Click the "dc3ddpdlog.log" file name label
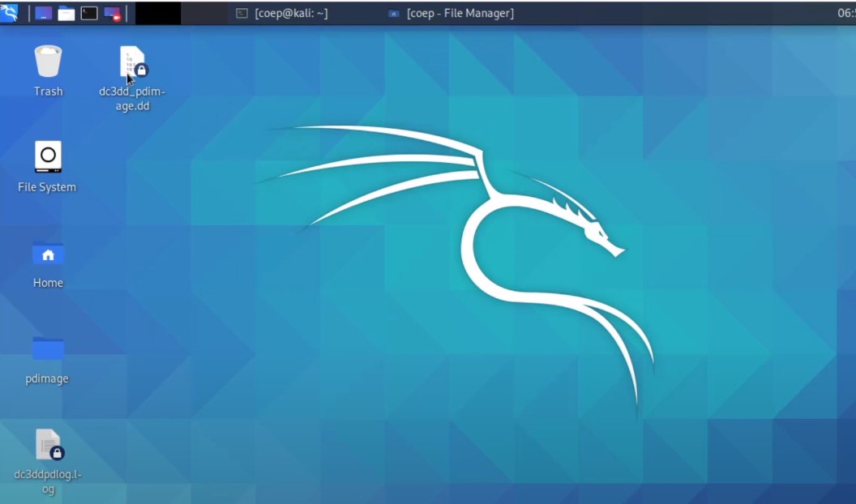Image resolution: width=856 pixels, height=504 pixels. [48, 481]
